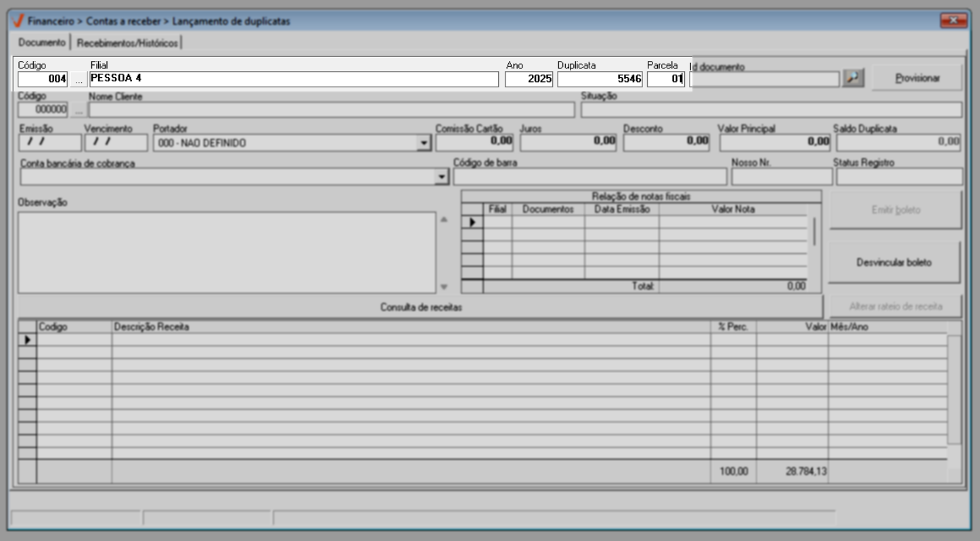The width and height of the screenshot is (980, 541).
Task: Open the client lookup ellipsis button
Action: point(79,110)
